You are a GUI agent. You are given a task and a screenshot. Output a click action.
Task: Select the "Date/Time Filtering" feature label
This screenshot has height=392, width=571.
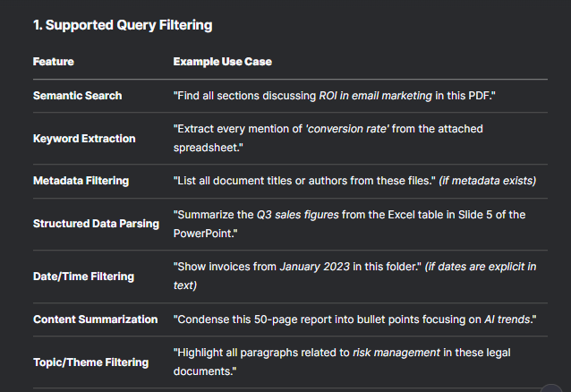pos(83,277)
